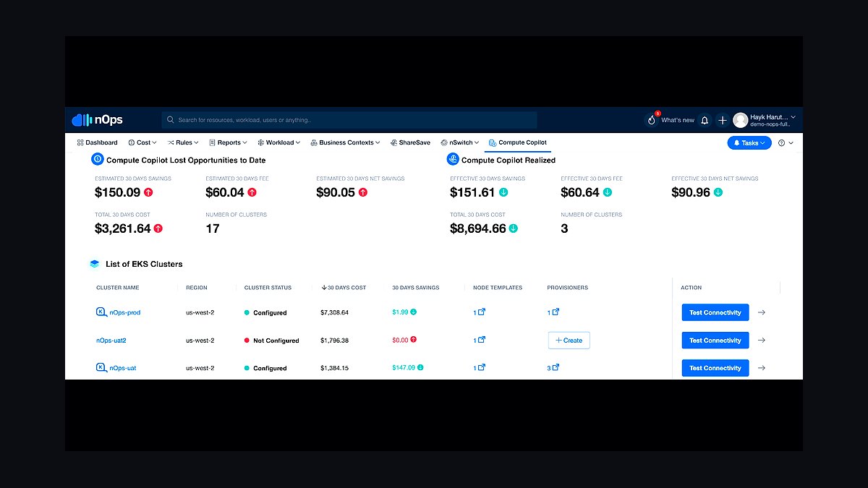Expand the Cost menu dropdown
The width and height of the screenshot is (868, 488).
coord(143,142)
